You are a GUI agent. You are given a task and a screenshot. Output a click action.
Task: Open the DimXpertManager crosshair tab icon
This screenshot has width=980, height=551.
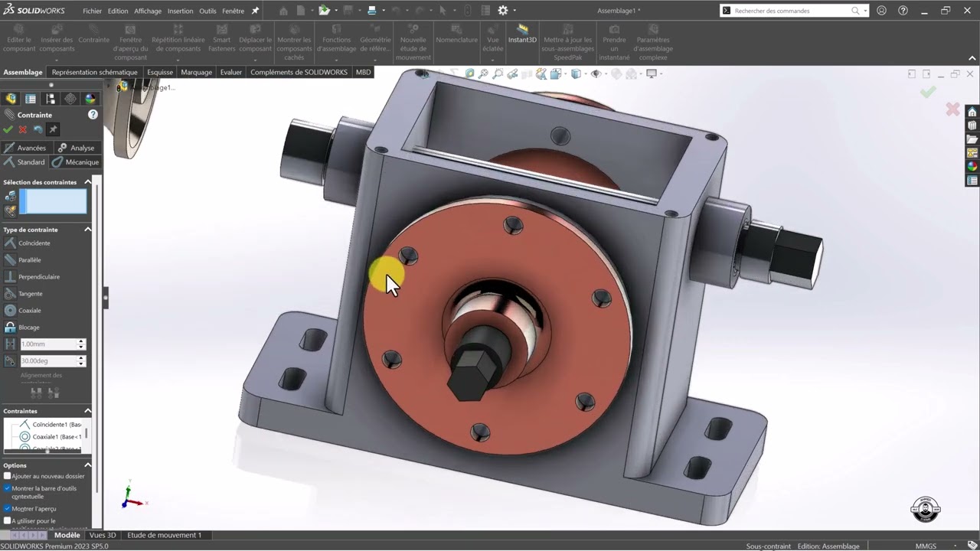70,99
